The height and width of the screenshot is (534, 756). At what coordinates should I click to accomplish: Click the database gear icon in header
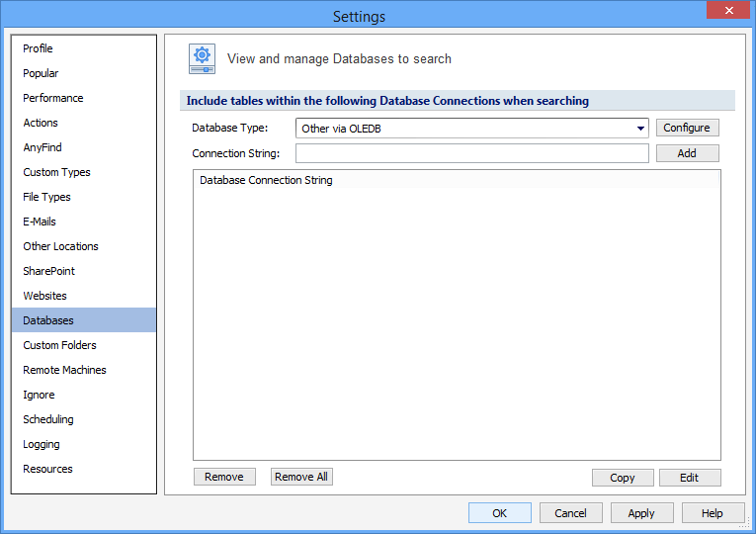point(202,59)
